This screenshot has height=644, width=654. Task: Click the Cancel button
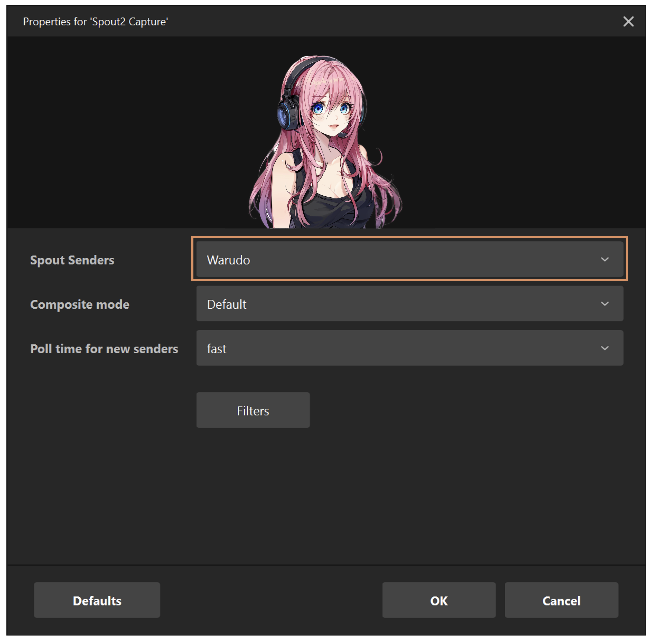tap(561, 600)
